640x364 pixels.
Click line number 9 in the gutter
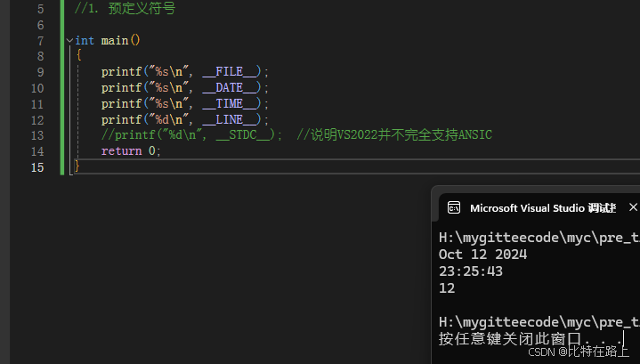point(40,72)
